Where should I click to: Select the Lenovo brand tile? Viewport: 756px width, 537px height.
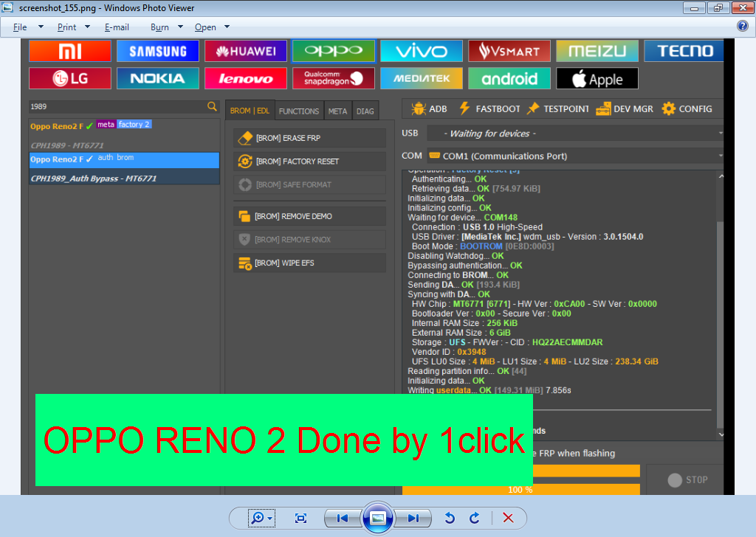pos(246,78)
